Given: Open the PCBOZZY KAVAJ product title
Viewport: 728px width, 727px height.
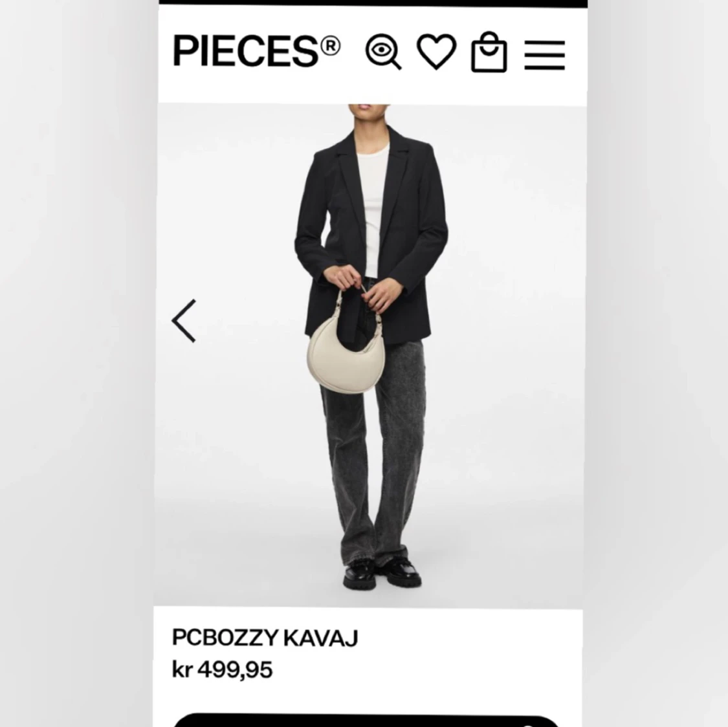Looking at the screenshot, I should click(x=265, y=638).
